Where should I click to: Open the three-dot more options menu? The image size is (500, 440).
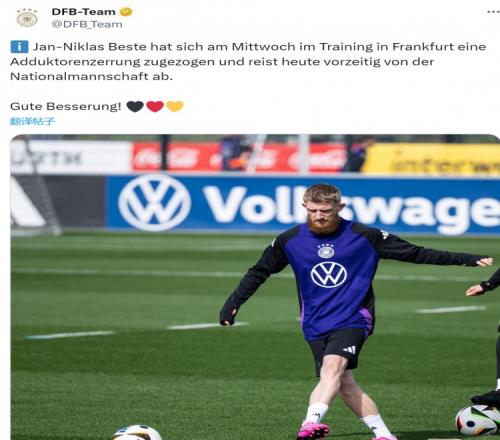pos(493,12)
